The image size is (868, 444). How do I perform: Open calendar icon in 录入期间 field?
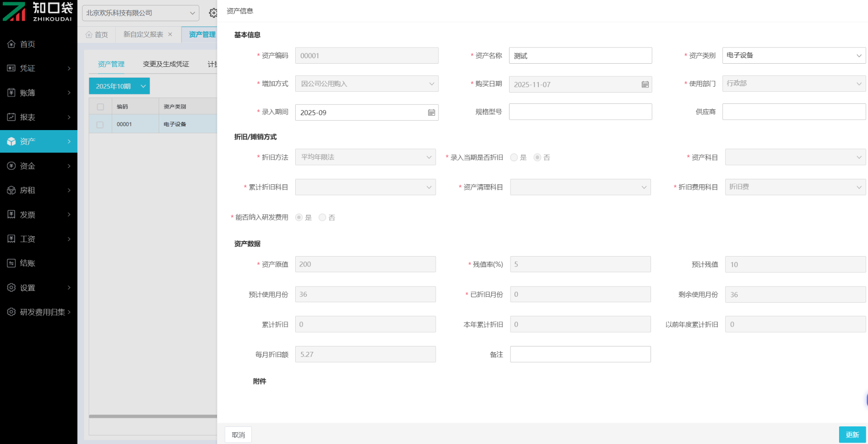coord(431,112)
